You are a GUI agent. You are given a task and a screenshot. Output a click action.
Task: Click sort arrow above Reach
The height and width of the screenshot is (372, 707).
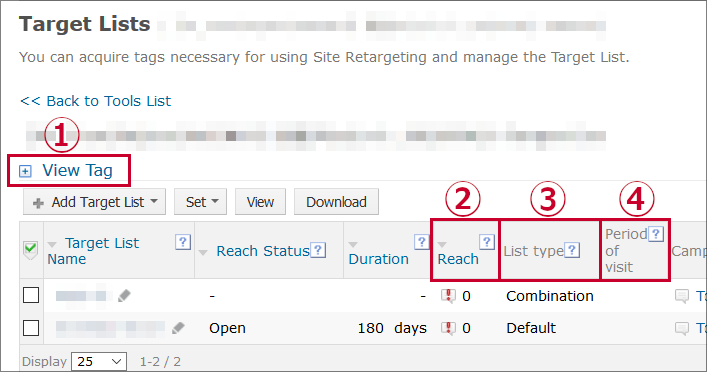[x=442, y=245]
